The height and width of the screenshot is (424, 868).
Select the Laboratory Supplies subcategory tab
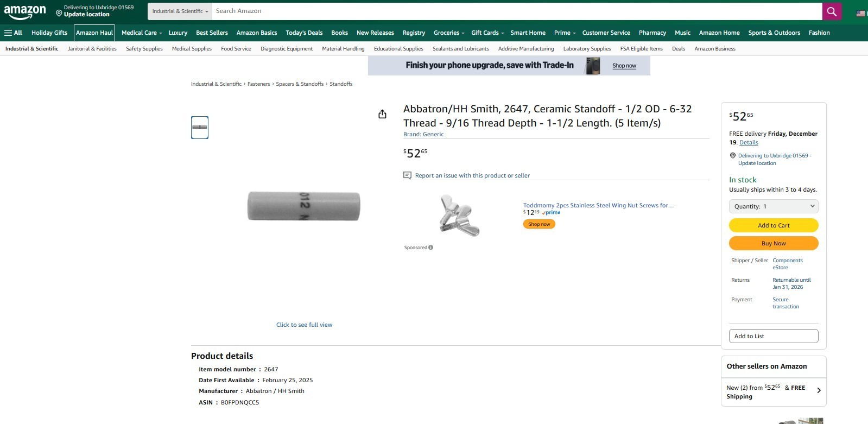tap(587, 49)
